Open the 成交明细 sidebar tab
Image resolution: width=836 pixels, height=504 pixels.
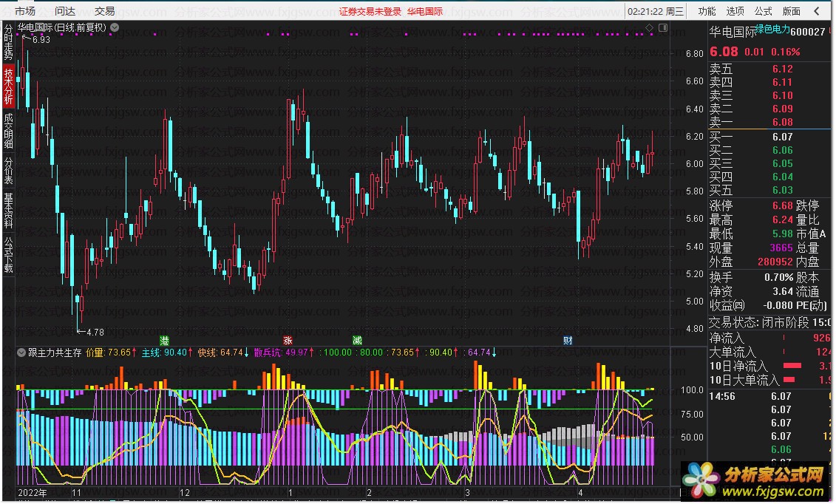point(9,131)
